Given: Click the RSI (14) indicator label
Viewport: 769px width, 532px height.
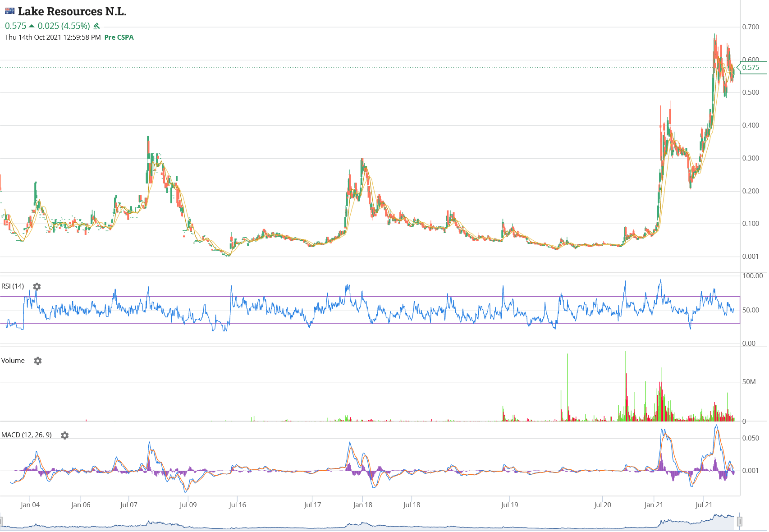Looking at the screenshot, I should pos(13,286).
